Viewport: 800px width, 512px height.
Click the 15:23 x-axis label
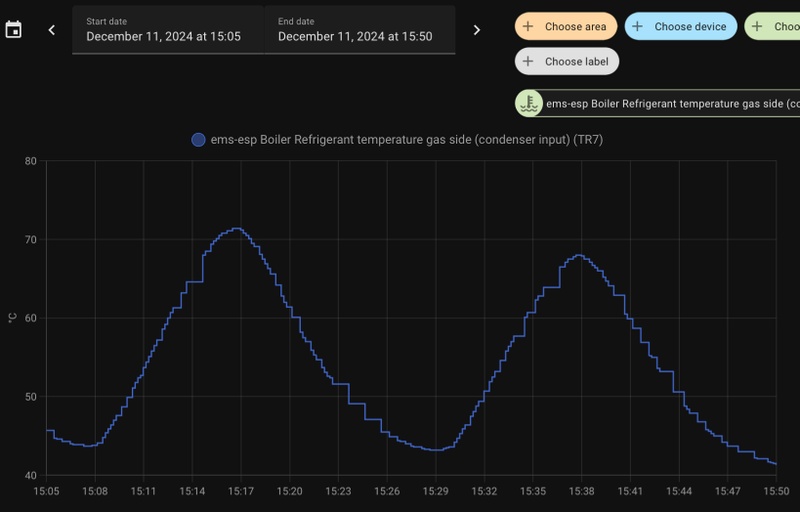click(x=338, y=492)
